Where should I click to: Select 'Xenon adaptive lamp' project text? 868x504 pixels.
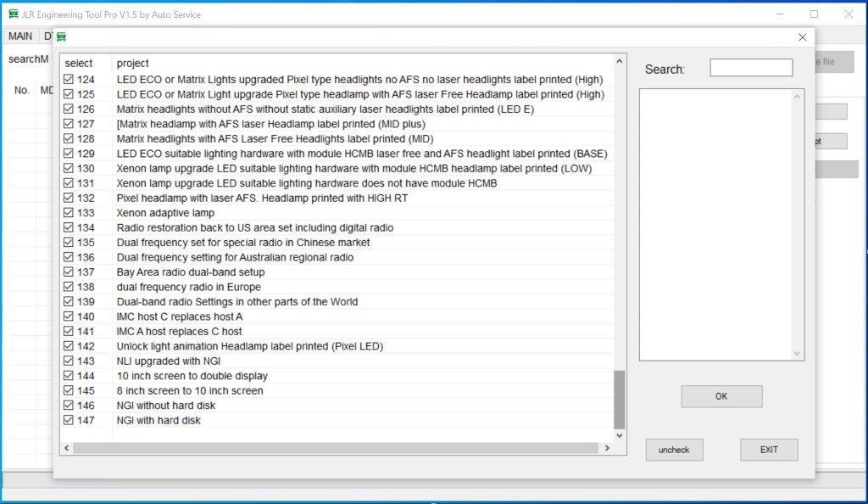point(165,213)
